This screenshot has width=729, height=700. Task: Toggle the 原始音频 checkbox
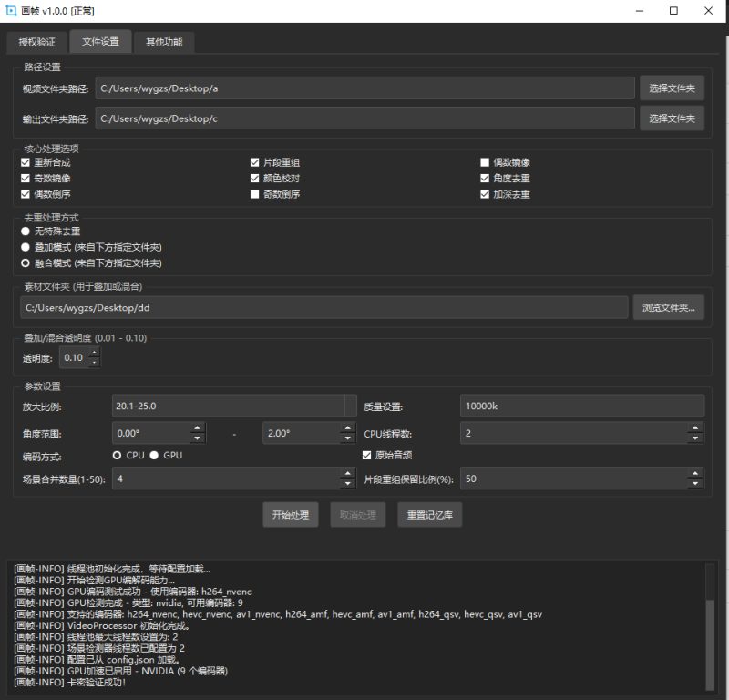[x=367, y=455]
